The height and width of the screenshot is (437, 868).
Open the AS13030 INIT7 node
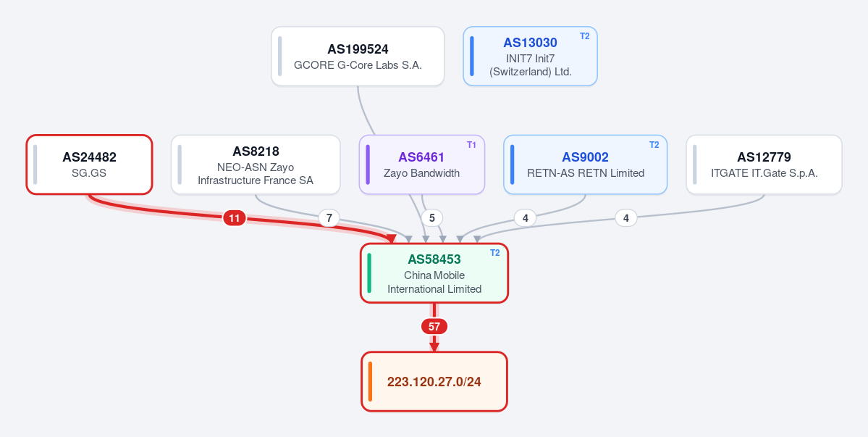point(531,56)
